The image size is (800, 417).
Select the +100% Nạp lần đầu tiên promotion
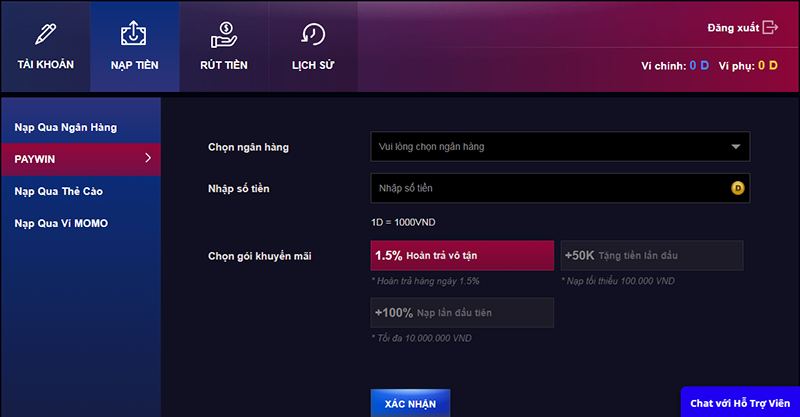(x=462, y=312)
